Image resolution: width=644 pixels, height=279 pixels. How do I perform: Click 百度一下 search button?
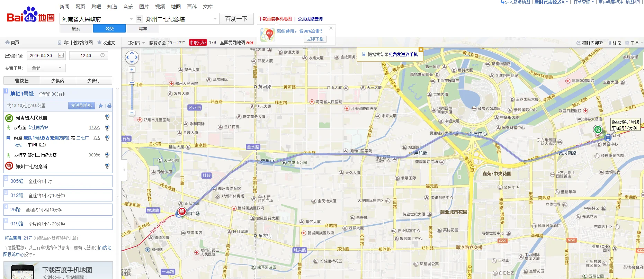point(236,19)
